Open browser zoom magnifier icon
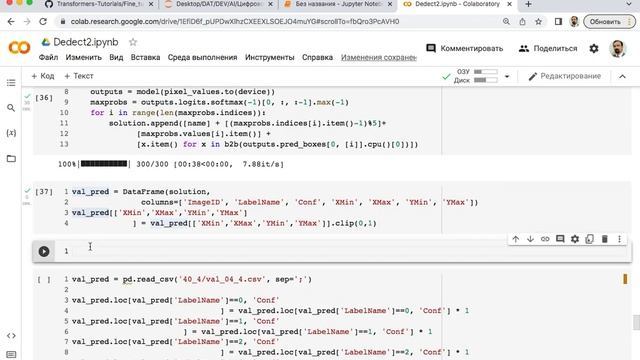The image size is (640, 360). pyautogui.click(x=506, y=22)
